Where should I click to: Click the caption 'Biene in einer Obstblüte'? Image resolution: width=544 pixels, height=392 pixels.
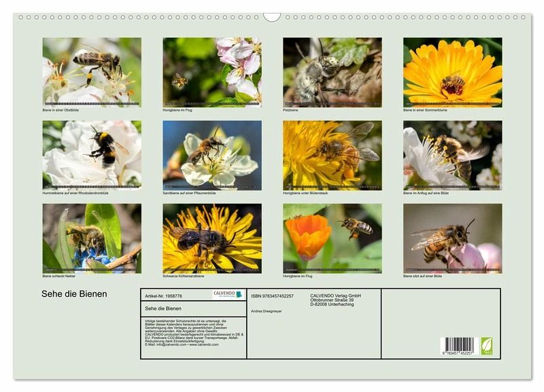coord(61,110)
